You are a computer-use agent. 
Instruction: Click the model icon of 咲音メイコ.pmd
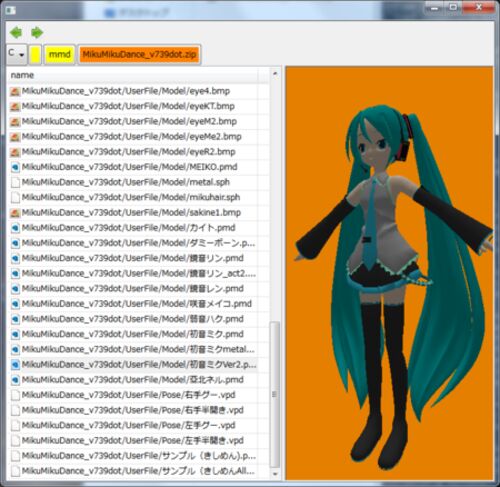click(x=15, y=304)
